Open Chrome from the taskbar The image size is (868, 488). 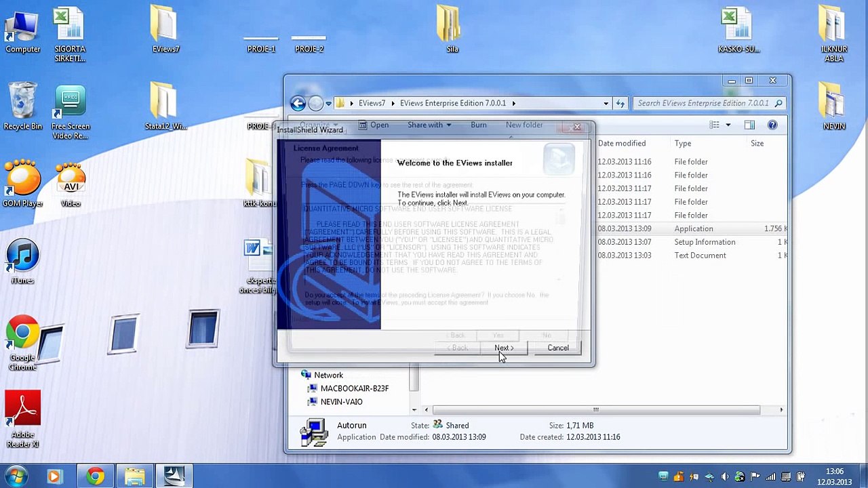[95, 476]
